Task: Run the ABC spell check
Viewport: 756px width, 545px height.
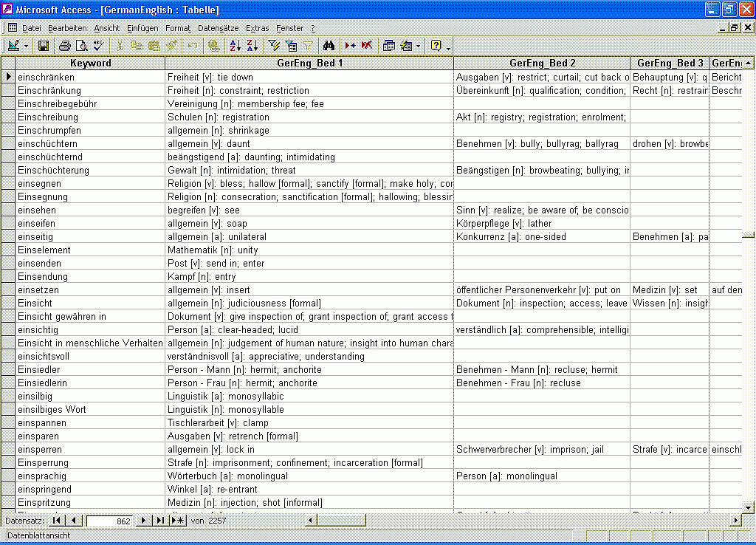Action: [x=98, y=46]
